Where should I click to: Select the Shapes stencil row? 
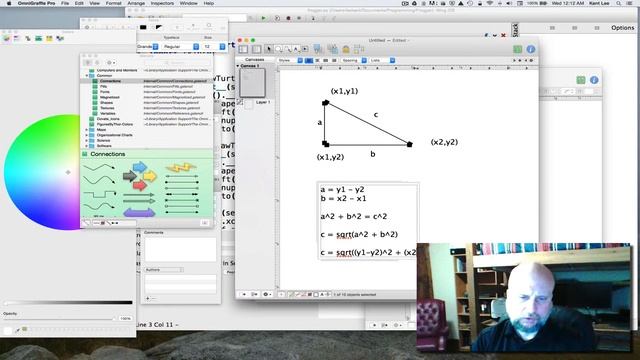pyautogui.click(x=147, y=102)
